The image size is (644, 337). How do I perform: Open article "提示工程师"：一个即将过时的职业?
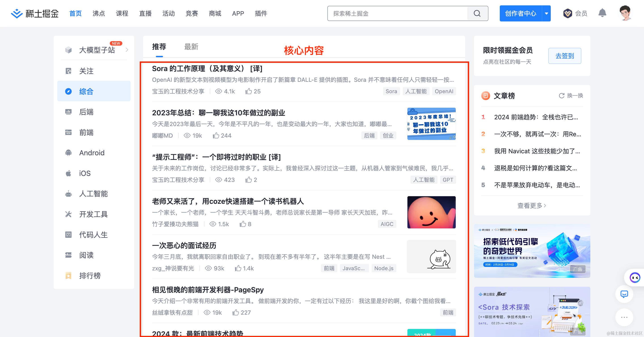[216, 157]
